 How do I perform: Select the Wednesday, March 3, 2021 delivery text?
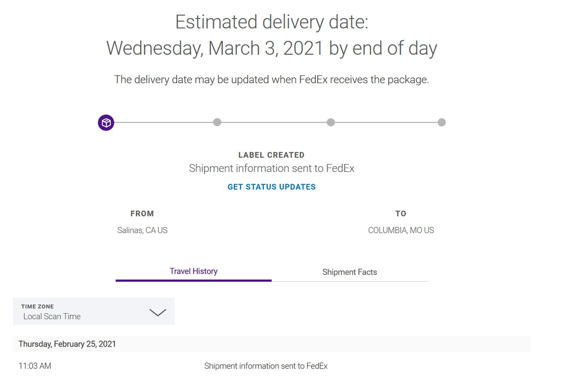click(272, 48)
